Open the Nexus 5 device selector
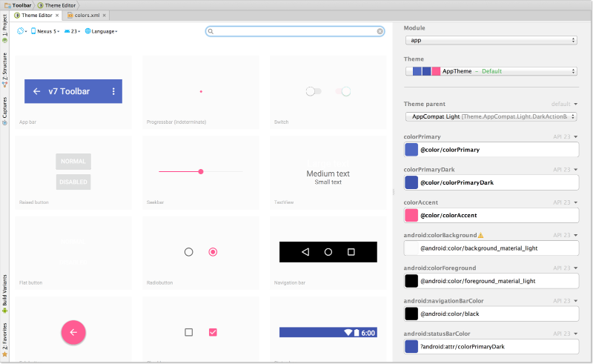The width and height of the screenshot is (593, 364). (45, 31)
